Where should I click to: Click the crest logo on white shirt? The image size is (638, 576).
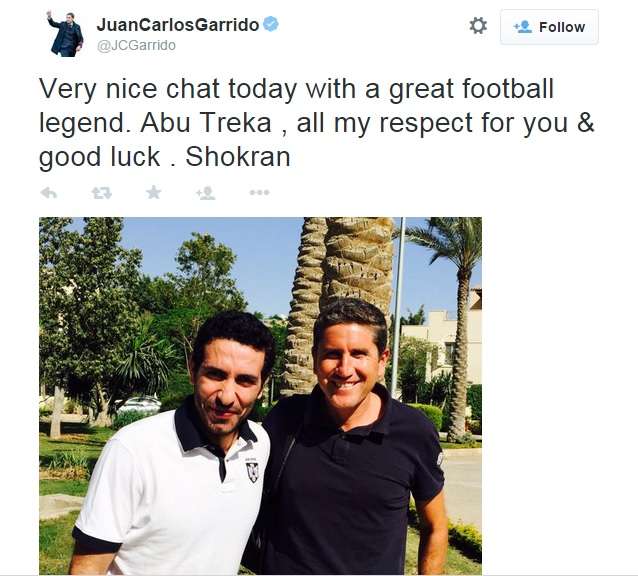point(252,470)
